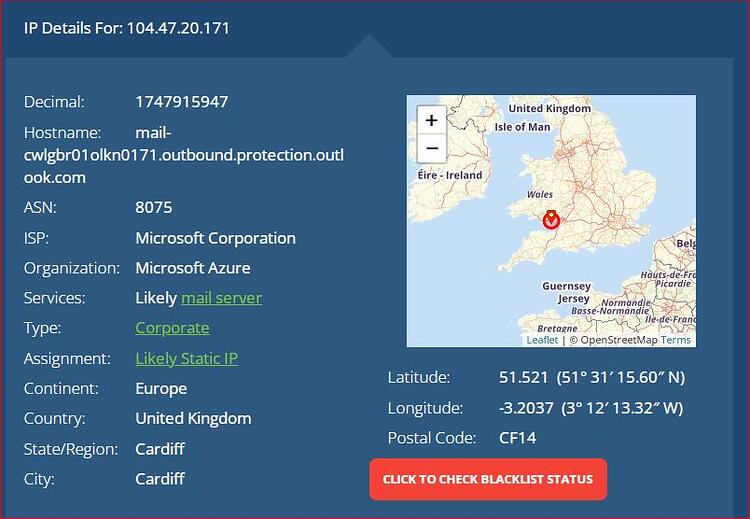Click the Services field label
Image resolution: width=750 pixels, height=519 pixels.
coord(55,298)
